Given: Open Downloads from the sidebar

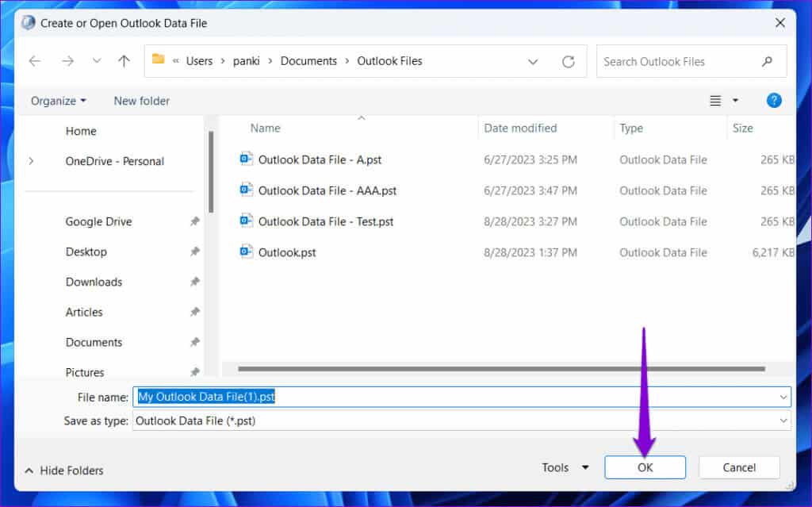Looking at the screenshot, I should click(94, 282).
